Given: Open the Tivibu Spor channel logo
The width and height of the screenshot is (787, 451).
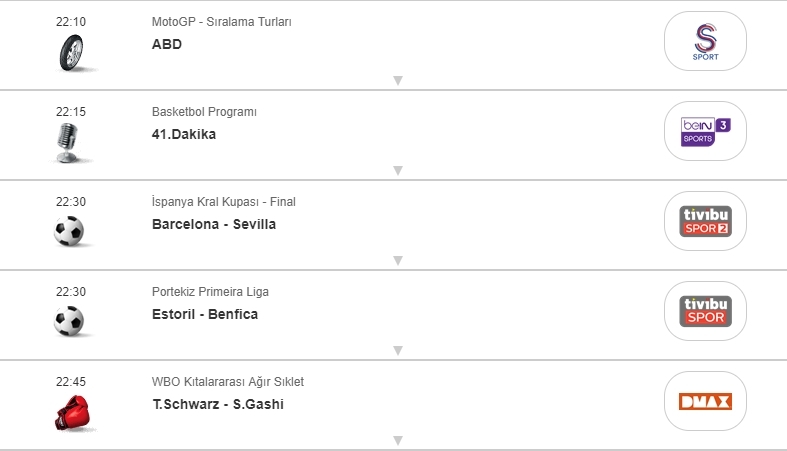Looking at the screenshot, I should (x=705, y=311).
